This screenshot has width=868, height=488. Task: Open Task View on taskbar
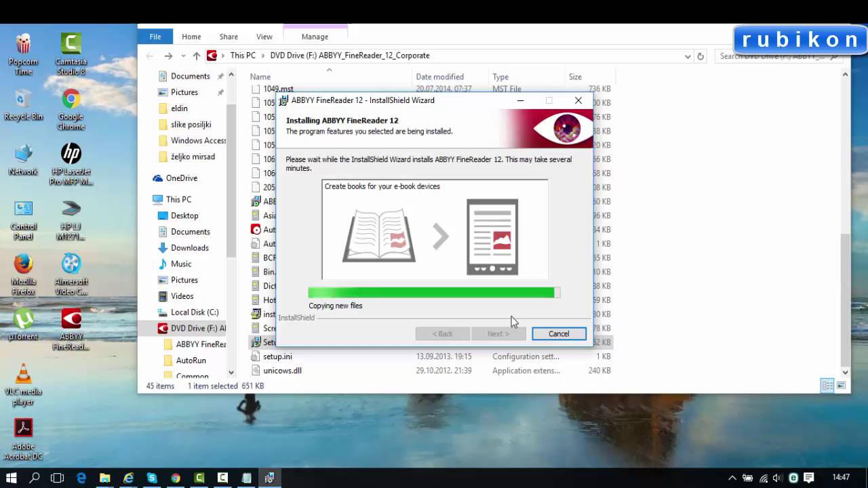click(58, 478)
